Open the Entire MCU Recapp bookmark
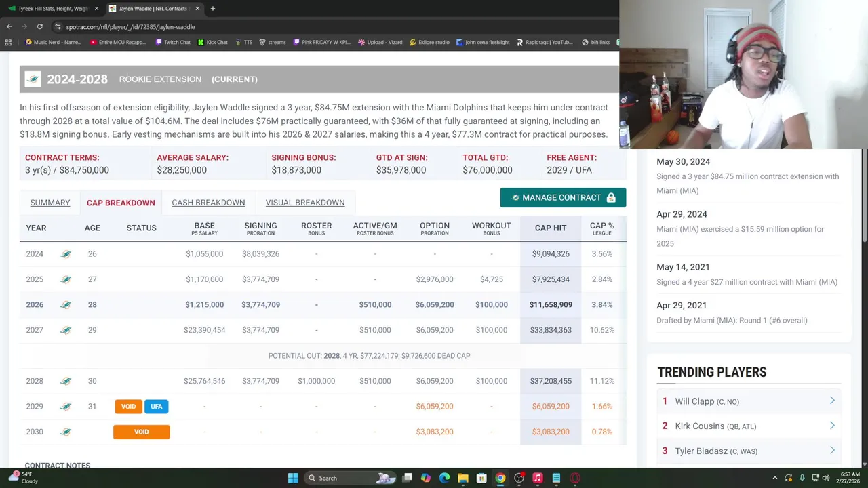The height and width of the screenshot is (488, 868). pyautogui.click(x=118, y=42)
